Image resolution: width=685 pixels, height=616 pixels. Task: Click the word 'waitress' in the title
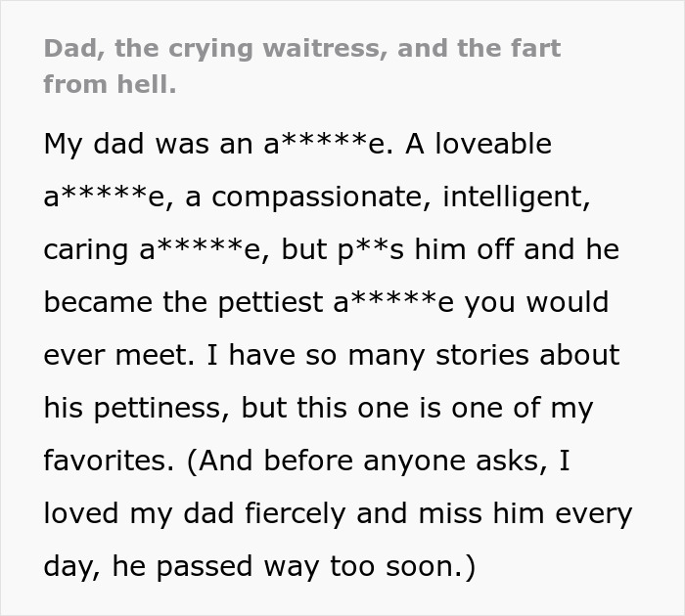coord(325,48)
